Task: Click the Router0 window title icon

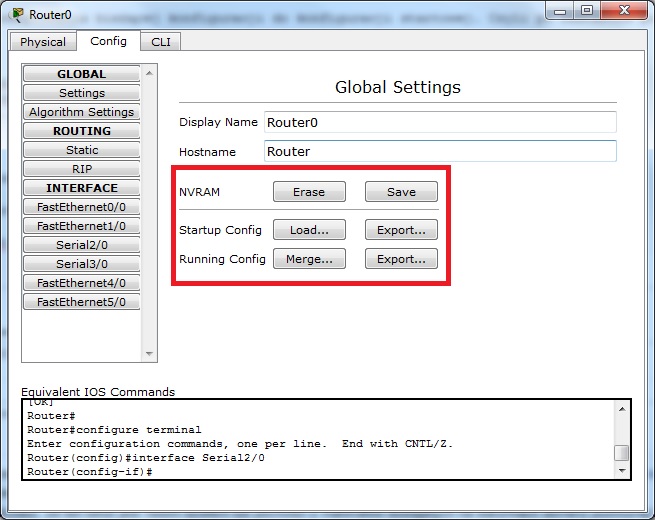Action: (x=17, y=15)
